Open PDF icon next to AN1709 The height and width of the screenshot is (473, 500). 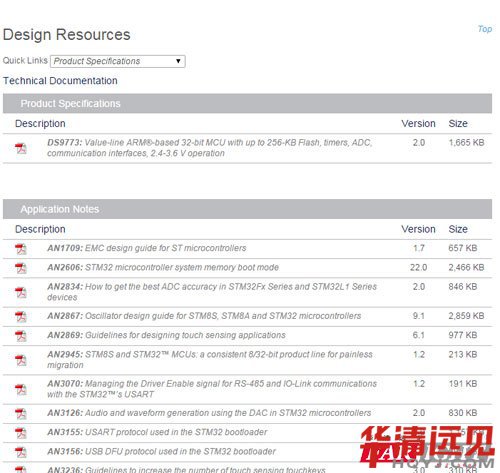point(21,249)
